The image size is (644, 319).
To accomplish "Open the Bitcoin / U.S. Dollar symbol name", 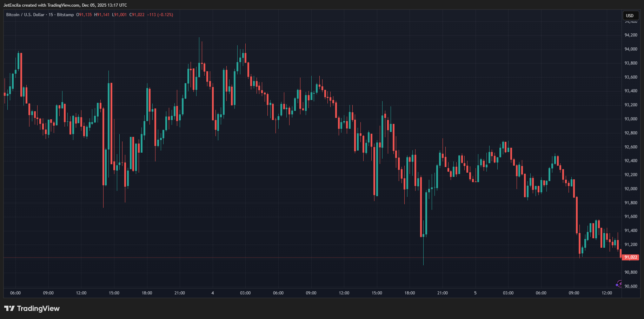I will (25, 15).
